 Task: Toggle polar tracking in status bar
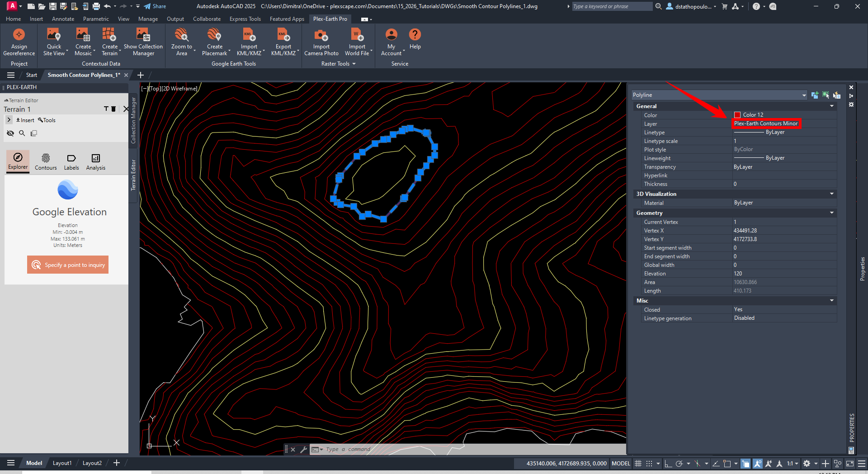click(x=679, y=463)
